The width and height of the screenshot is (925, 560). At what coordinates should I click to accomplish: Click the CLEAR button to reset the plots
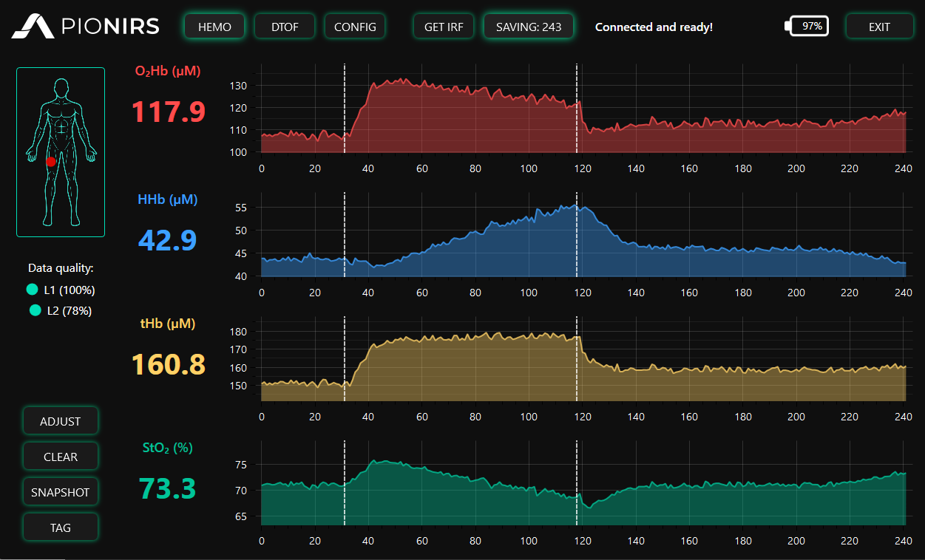point(61,457)
